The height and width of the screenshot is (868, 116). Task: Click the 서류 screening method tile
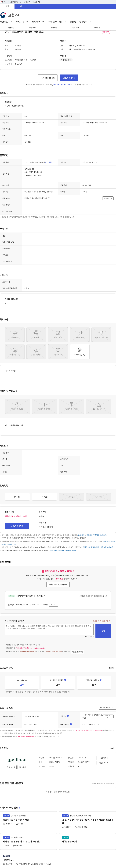17,497
